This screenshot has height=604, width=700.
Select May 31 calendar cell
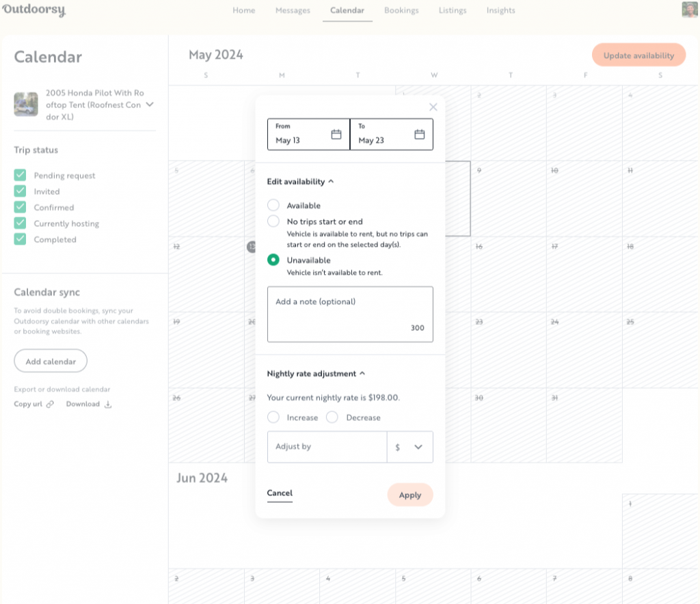(584, 425)
